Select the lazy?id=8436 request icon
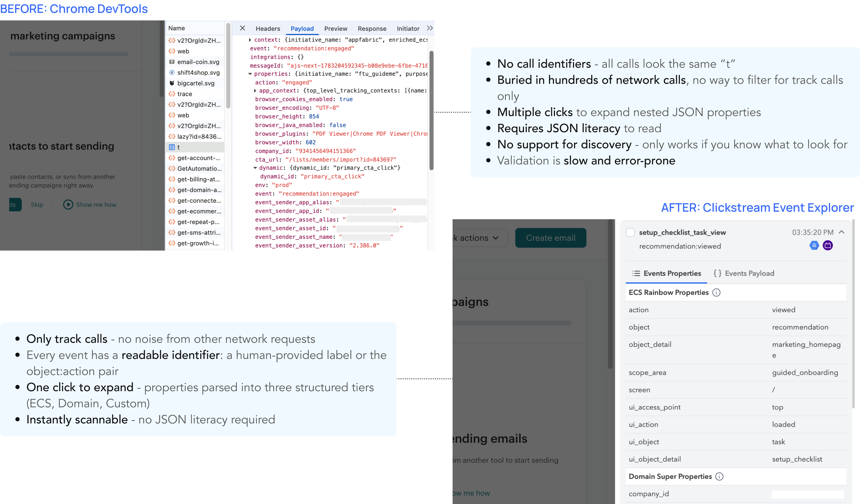This screenshot has width=860, height=504. 172,136
